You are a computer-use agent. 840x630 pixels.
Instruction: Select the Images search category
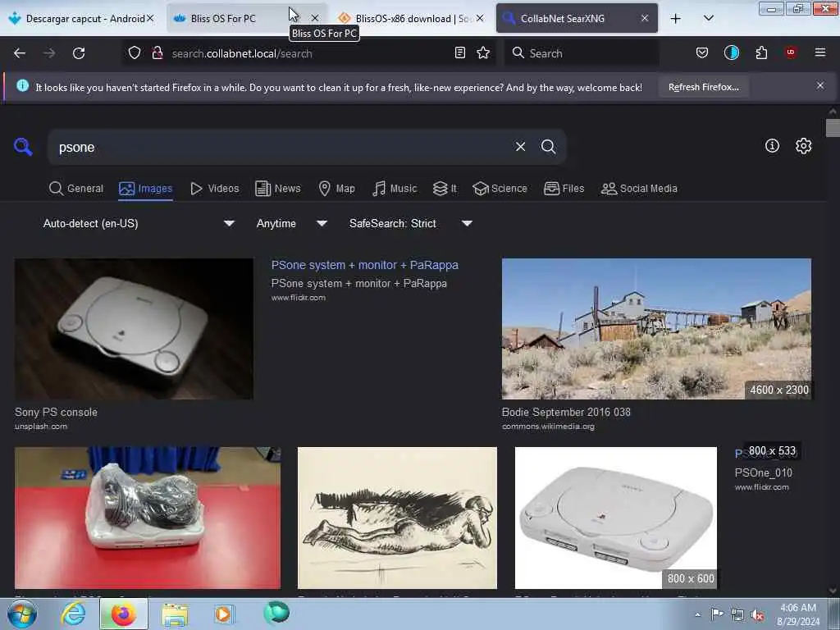tap(146, 189)
